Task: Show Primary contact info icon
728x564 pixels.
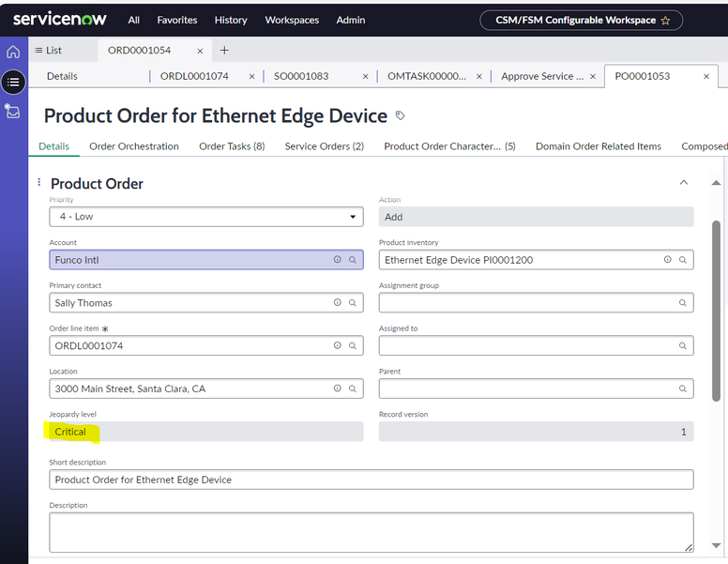Action: coord(338,302)
